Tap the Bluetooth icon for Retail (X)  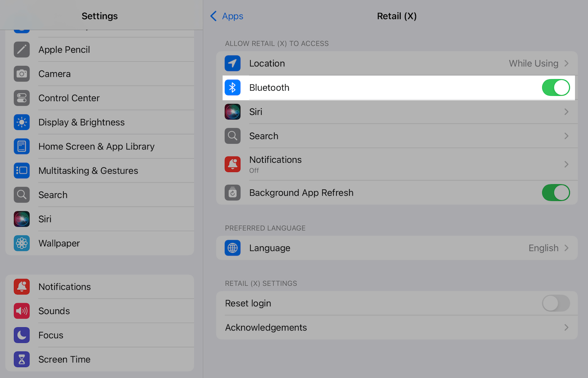(x=233, y=87)
